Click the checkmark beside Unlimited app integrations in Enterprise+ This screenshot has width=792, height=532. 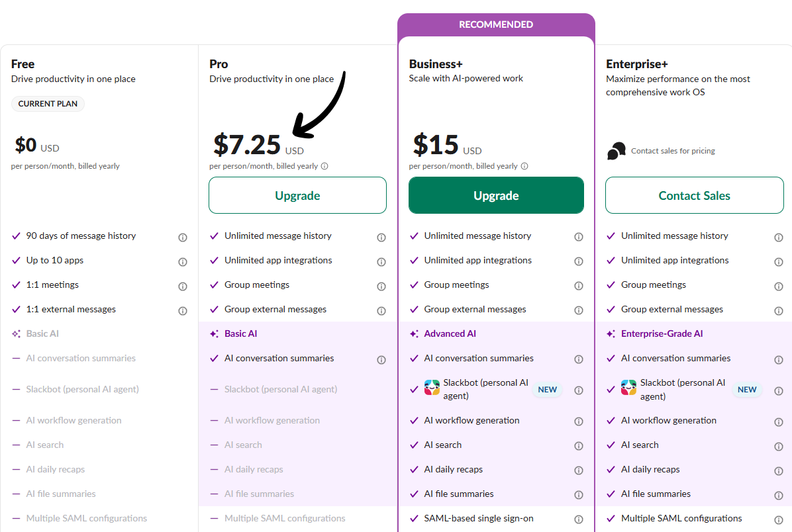[611, 261]
